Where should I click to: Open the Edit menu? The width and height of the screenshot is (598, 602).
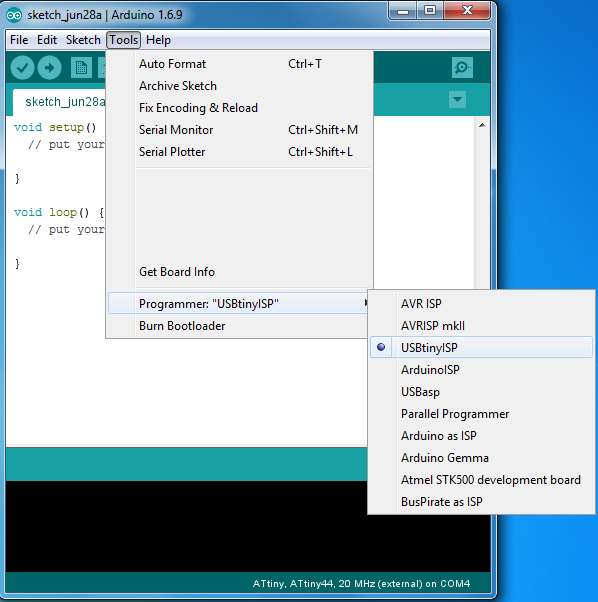(x=47, y=40)
